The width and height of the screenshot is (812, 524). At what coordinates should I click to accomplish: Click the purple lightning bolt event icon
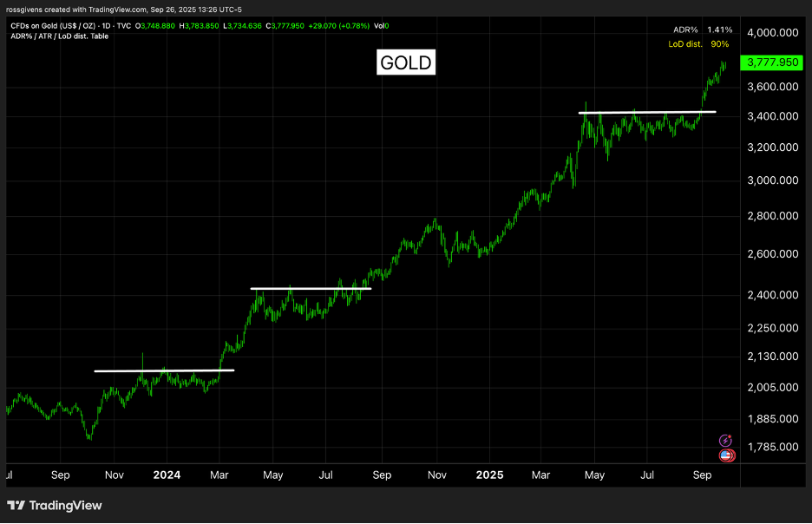tap(726, 442)
